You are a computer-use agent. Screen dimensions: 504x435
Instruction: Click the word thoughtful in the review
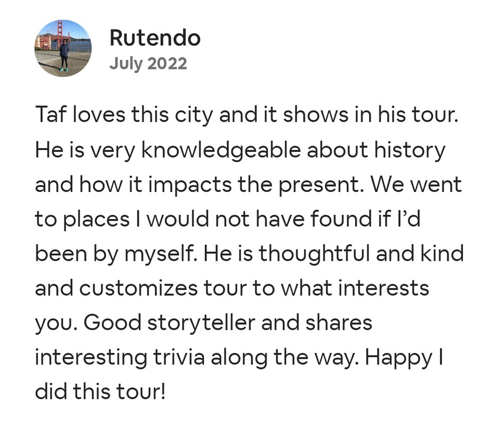315,254
